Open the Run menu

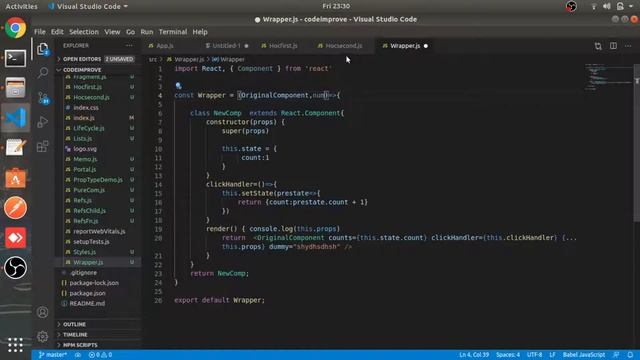pyautogui.click(x=147, y=32)
